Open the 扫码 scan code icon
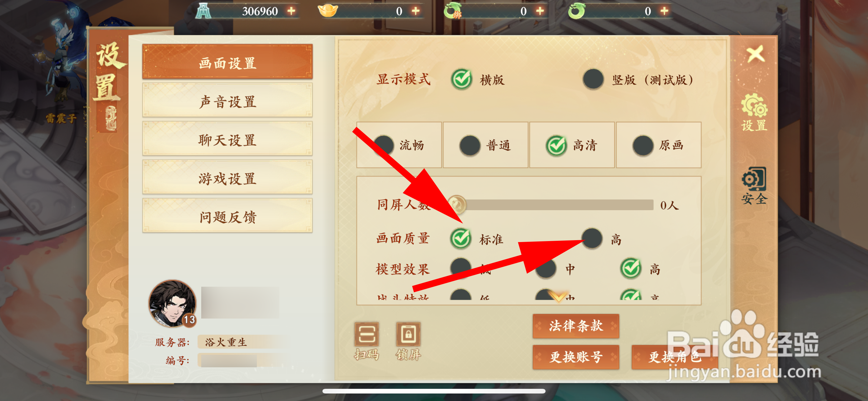The height and width of the screenshot is (401, 868). pos(367,341)
